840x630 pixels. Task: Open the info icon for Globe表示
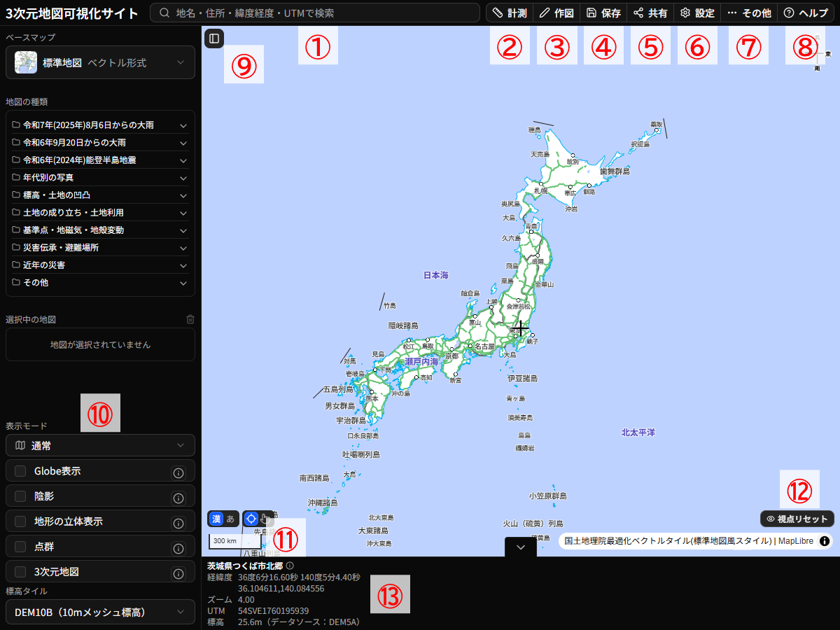click(178, 473)
